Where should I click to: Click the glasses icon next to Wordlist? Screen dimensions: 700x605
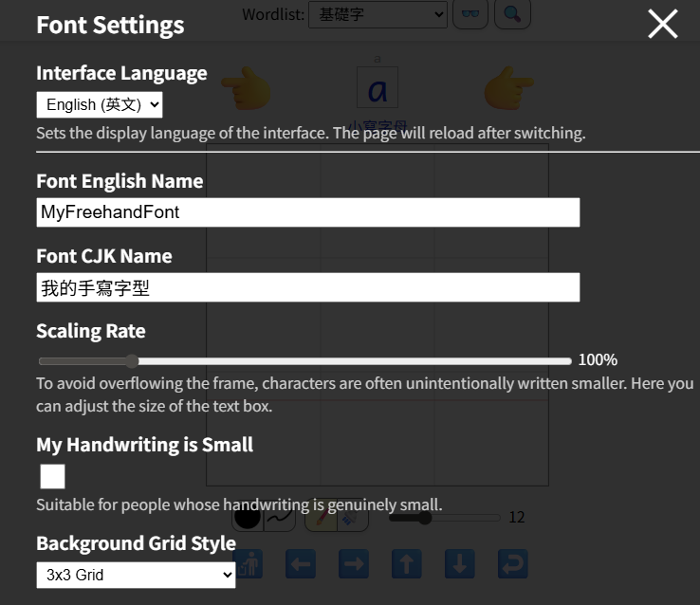pyautogui.click(x=470, y=14)
